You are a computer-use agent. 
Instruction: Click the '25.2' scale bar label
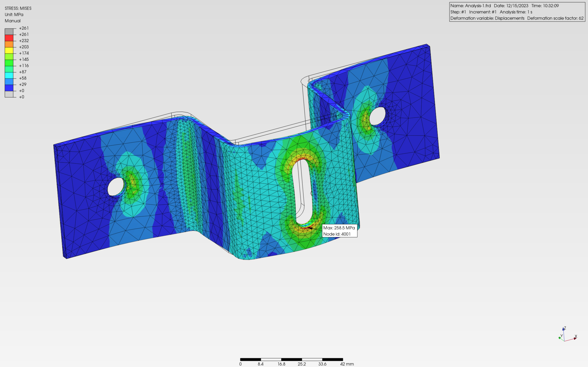[302, 364]
